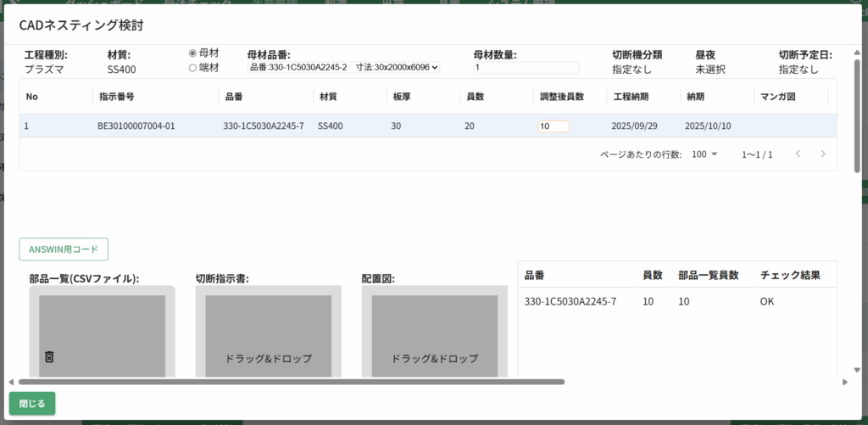868x425 pixels.
Task: Click the 調整後員数 field in row 1
Action: (553, 126)
